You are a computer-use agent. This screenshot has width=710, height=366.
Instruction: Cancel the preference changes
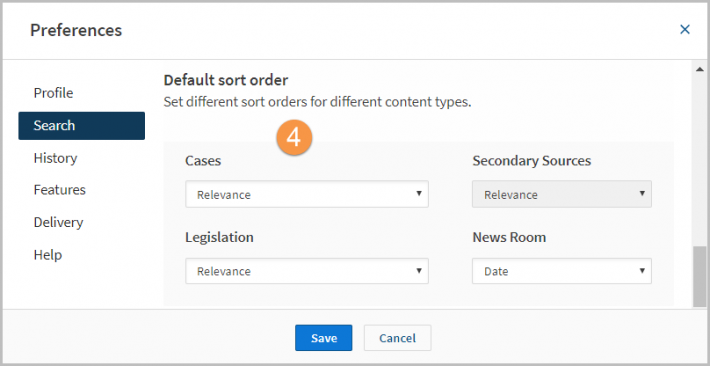pos(398,338)
